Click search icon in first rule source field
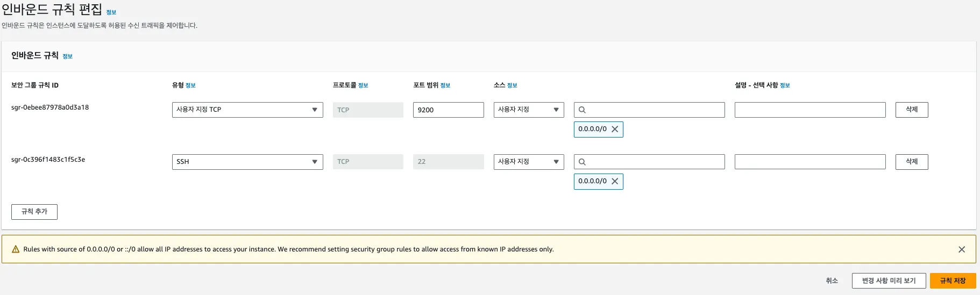 click(x=582, y=110)
